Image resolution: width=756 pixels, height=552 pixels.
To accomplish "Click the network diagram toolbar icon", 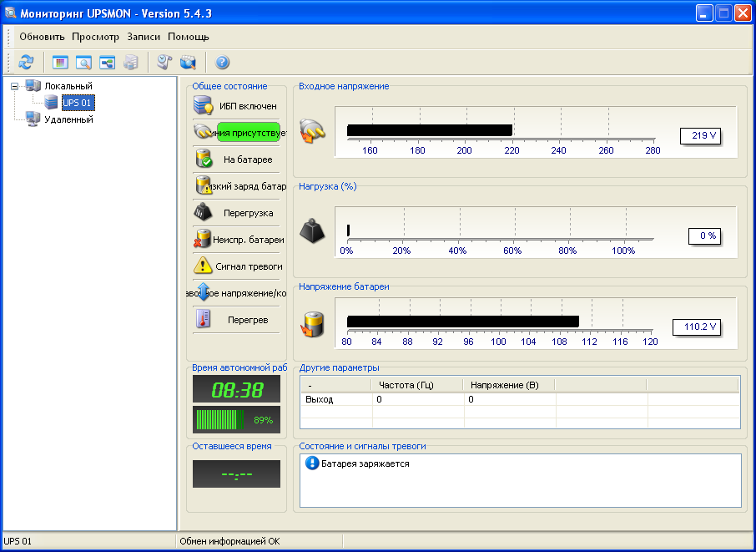I will (107, 63).
